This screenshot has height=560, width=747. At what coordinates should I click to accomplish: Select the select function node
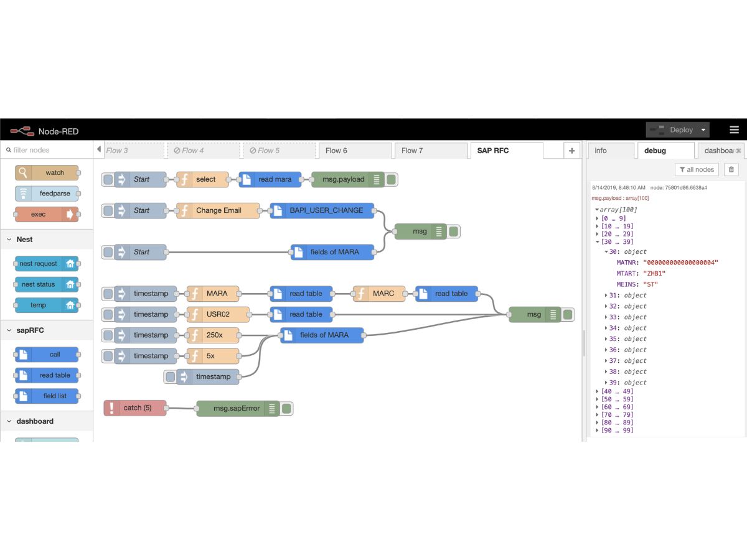click(x=203, y=179)
